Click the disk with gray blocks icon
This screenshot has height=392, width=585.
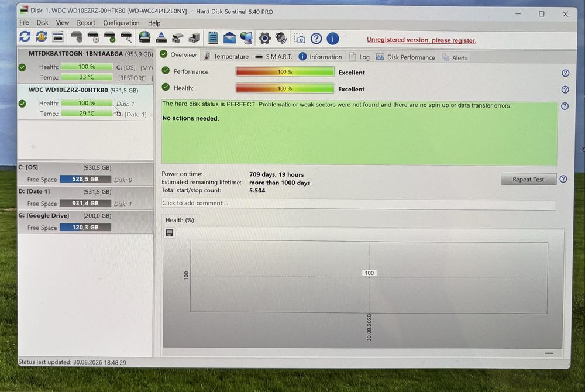coord(194,37)
